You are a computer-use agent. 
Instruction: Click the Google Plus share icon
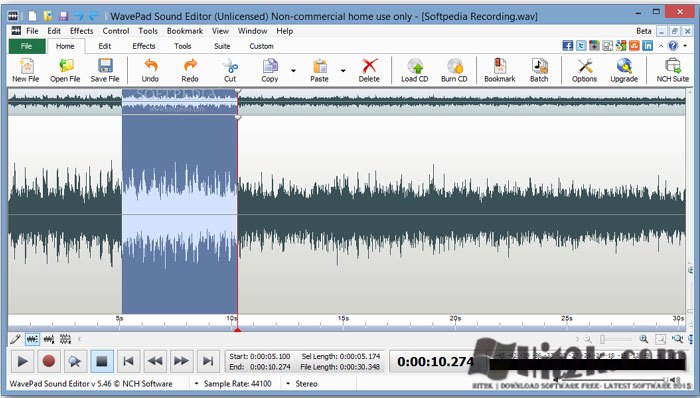(x=594, y=46)
